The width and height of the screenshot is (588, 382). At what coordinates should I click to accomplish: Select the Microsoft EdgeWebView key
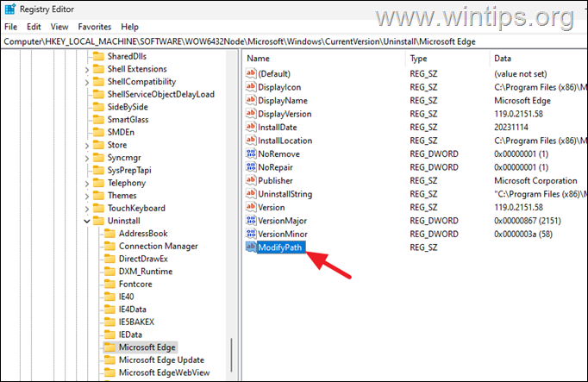click(x=165, y=373)
